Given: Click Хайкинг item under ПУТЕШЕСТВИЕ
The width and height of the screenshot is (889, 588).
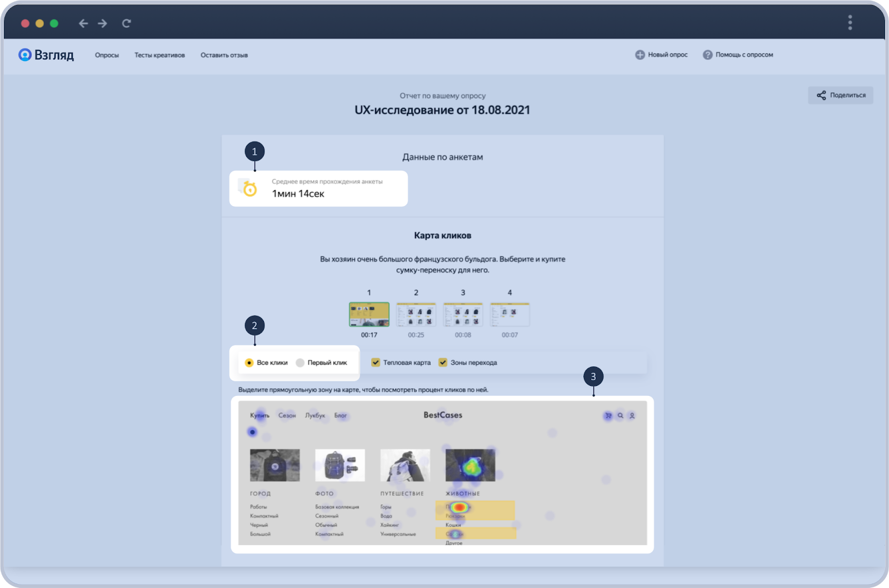Looking at the screenshot, I should [389, 525].
